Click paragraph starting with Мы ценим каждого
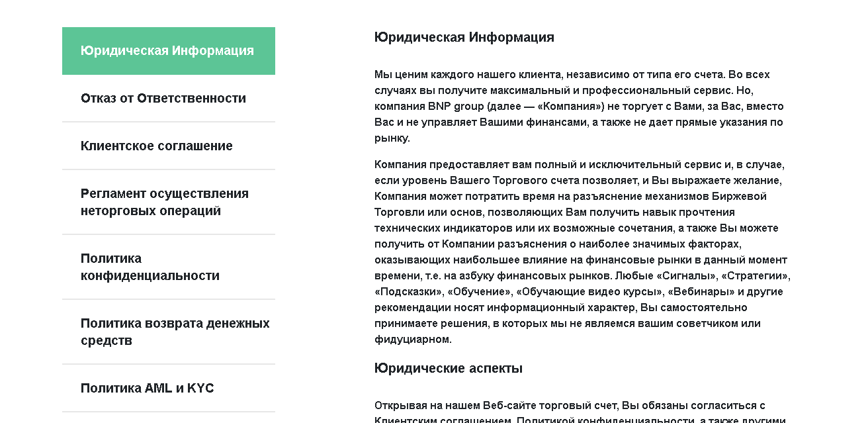Viewport: 868px width, 423px height. (x=579, y=107)
